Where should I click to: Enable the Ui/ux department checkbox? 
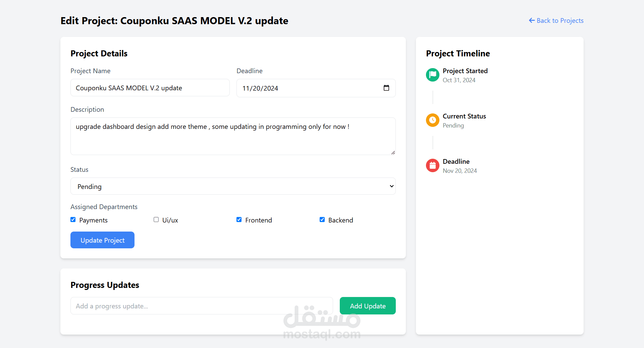(156, 219)
